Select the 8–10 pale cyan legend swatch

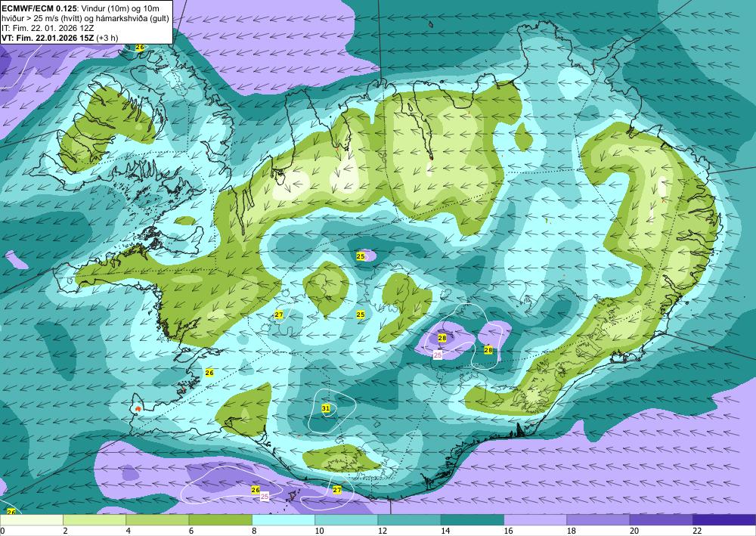click(283, 519)
